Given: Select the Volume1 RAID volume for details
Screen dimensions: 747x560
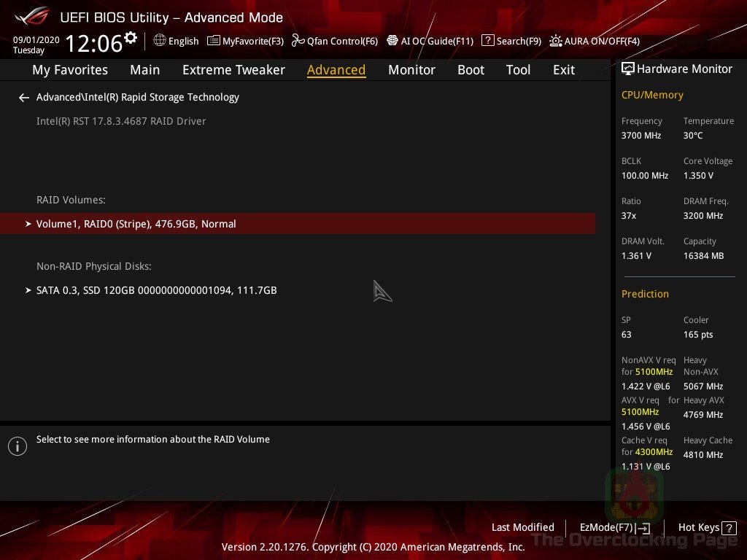Looking at the screenshot, I should pos(136,224).
